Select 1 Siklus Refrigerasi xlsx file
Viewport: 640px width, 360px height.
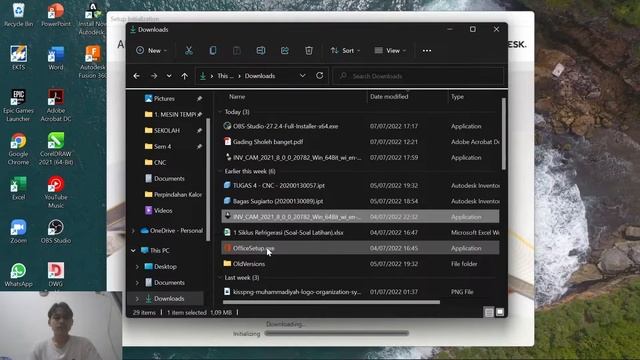361,233
